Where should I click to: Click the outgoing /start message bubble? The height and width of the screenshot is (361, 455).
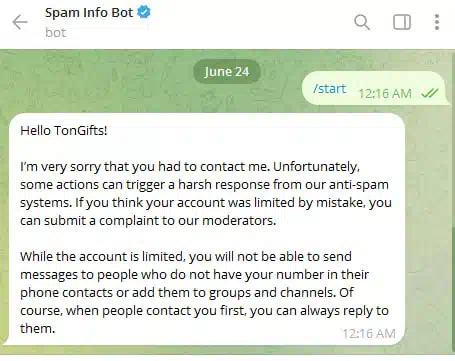(373, 88)
